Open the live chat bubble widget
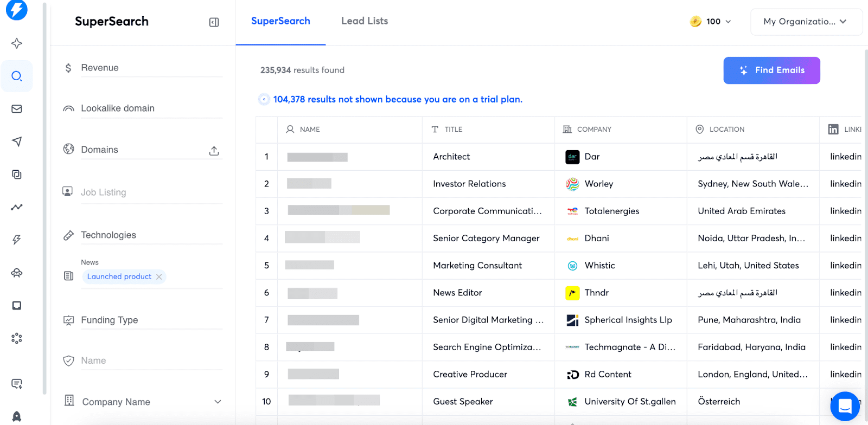Image resolution: width=868 pixels, height=425 pixels. point(845,406)
